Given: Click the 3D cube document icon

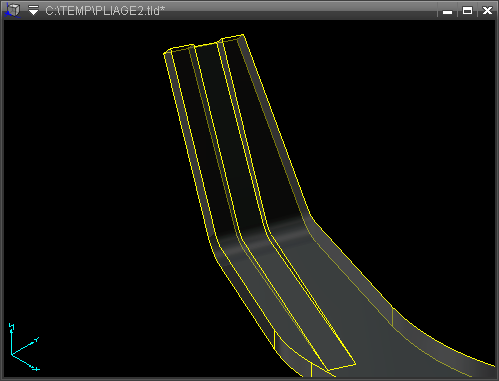Looking at the screenshot, I should click(x=13, y=10).
